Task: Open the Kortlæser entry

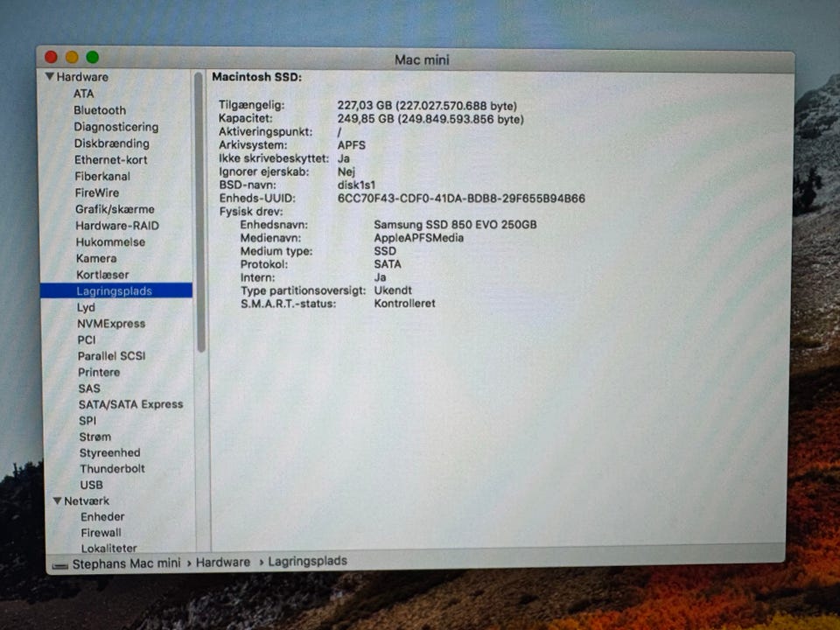Action: tap(102, 275)
